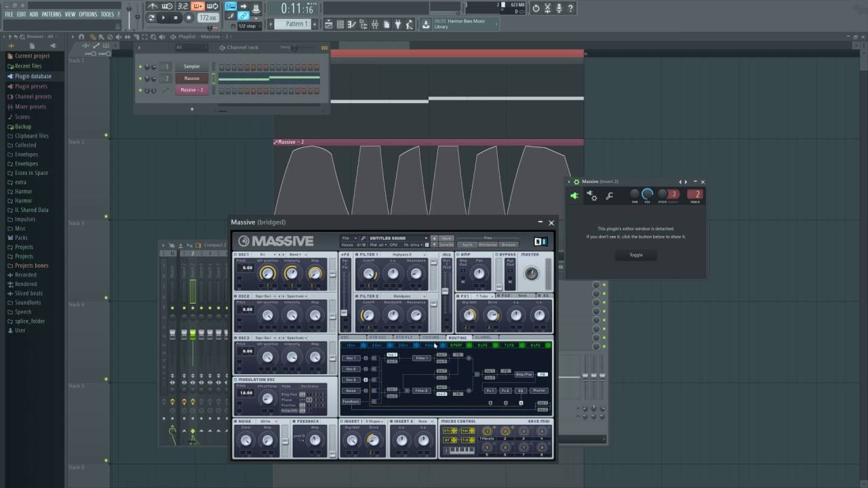The image size is (868, 488).
Task: Click the Save button in Massive header
Action: 446,239
